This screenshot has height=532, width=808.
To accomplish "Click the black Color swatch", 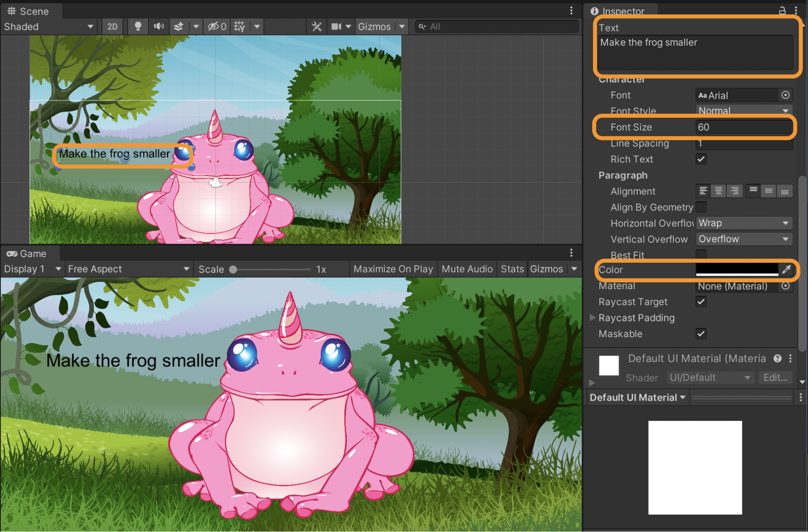I will 736,269.
